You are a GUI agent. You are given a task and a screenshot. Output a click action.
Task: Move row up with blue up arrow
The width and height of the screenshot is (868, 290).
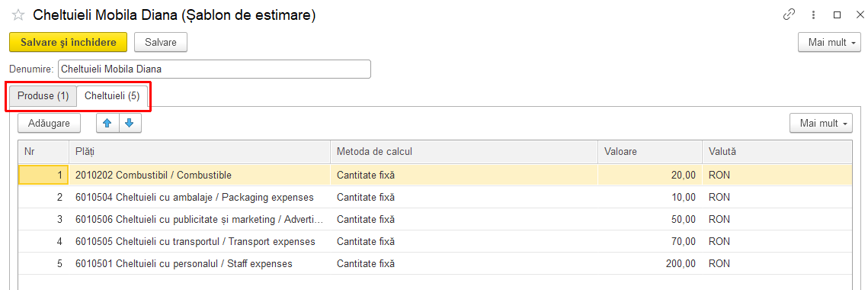tap(108, 123)
